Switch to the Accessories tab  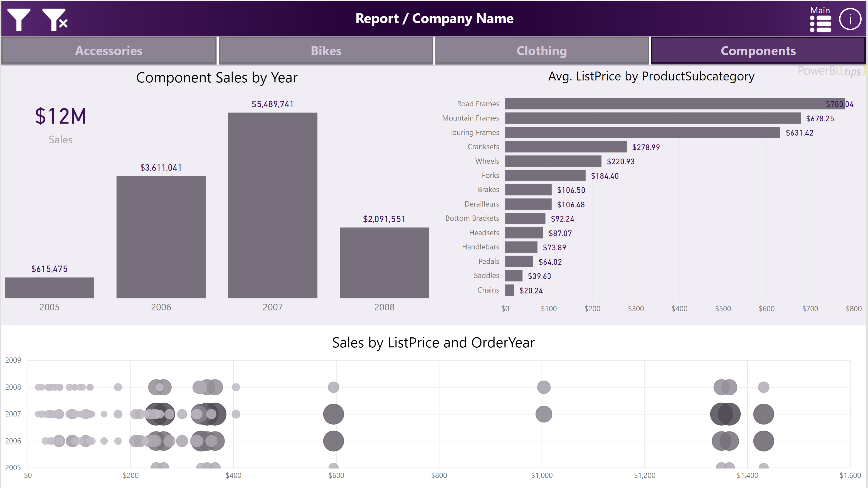(108, 51)
